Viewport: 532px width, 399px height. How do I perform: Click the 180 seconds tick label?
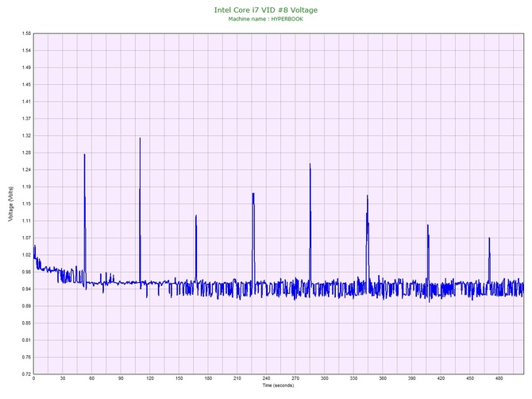(x=208, y=378)
